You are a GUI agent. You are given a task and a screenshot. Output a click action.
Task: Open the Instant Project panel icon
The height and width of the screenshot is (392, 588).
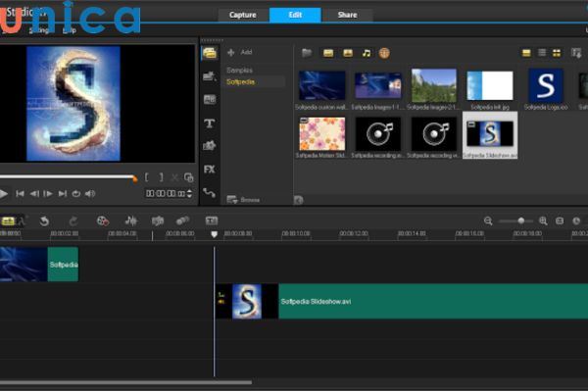click(210, 76)
